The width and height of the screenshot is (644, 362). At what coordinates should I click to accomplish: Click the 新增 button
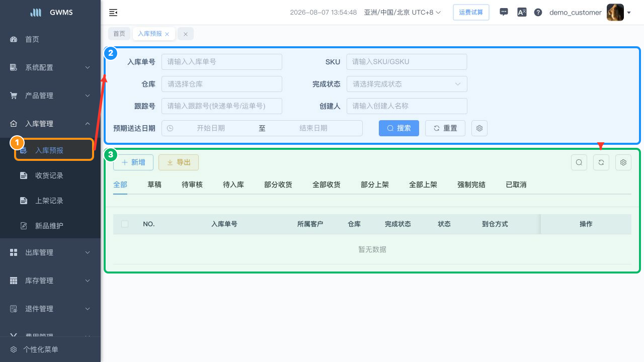point(133,162)
